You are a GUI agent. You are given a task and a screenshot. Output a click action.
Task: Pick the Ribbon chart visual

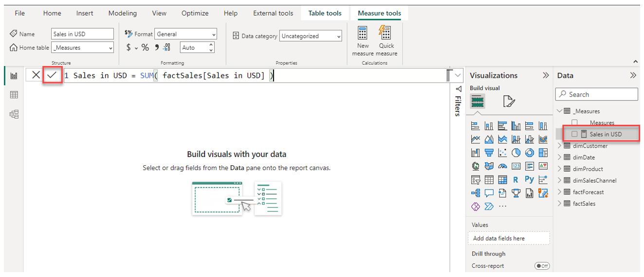coord(543,139)
